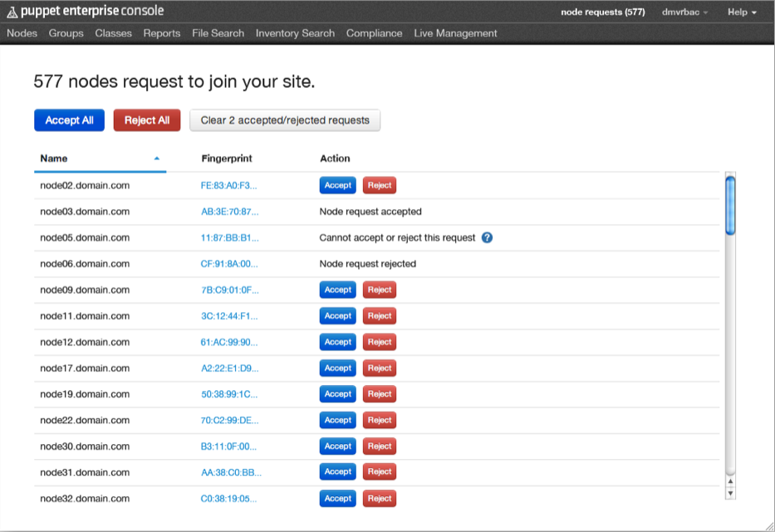This screenshot has height=532, width=775.
Task: Select node05.domain.com name text
Action: point(85,237)
